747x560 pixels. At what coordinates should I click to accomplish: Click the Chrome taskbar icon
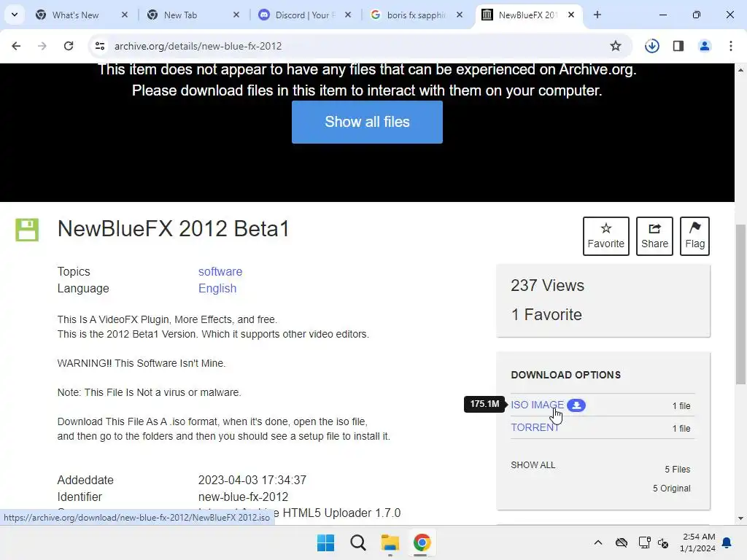(x=422, y=542)
